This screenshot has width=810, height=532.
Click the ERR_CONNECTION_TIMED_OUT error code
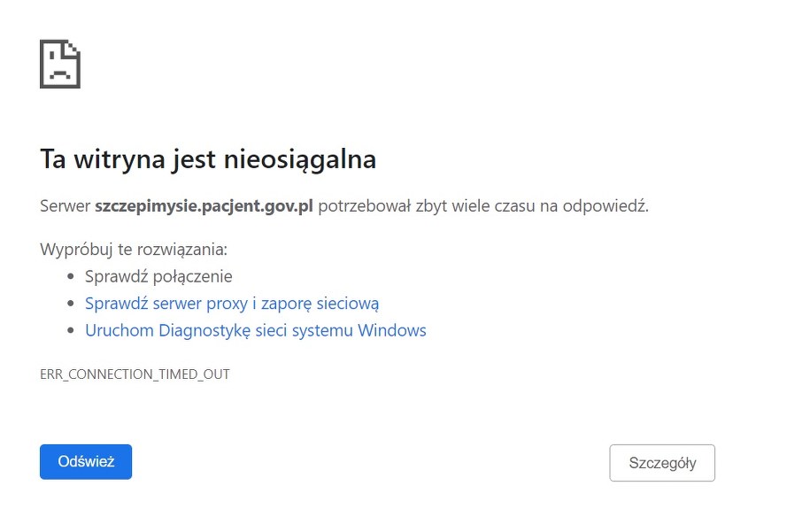tap(135, 374)
